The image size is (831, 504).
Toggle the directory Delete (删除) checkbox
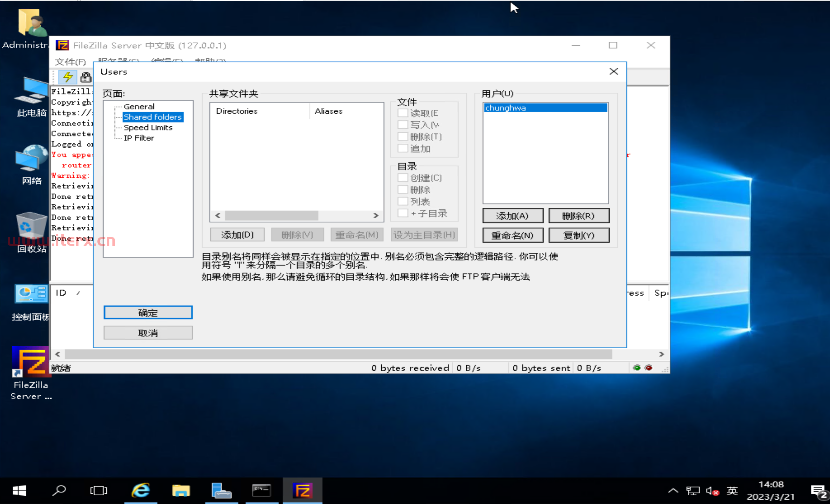point(403,189)
